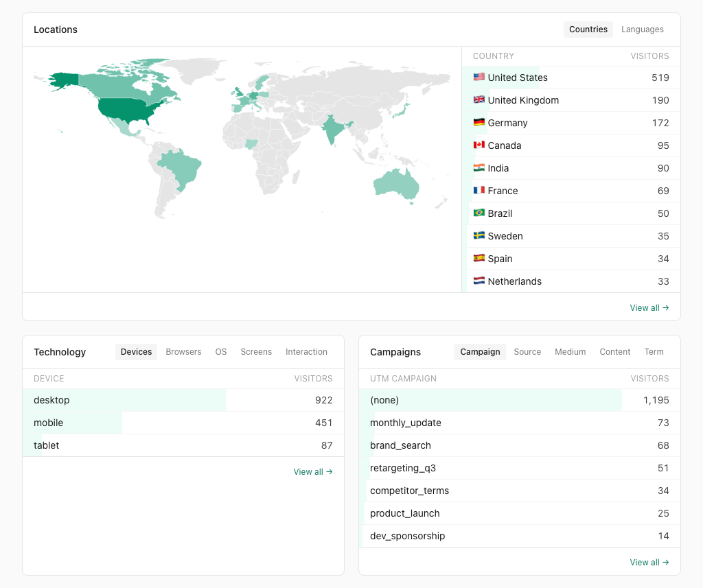
Task: Click the 190 visitors value
Action: point(660,100)
